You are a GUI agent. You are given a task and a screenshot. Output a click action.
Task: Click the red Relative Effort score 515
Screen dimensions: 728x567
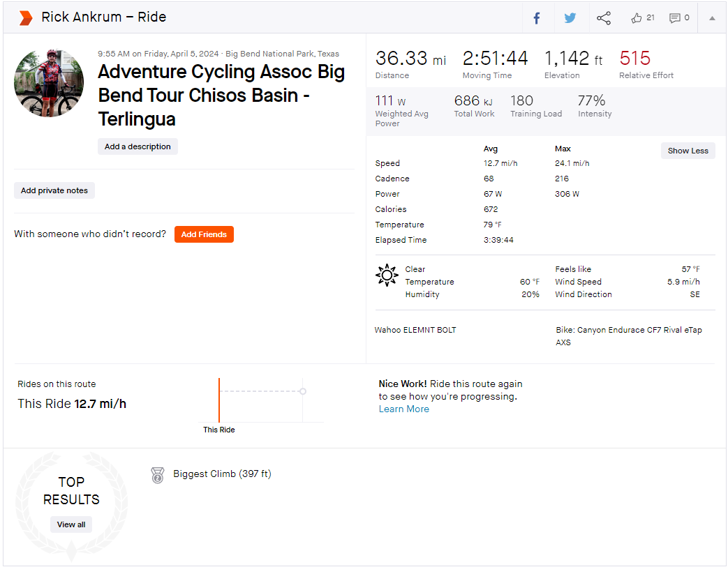coord(634,59)
